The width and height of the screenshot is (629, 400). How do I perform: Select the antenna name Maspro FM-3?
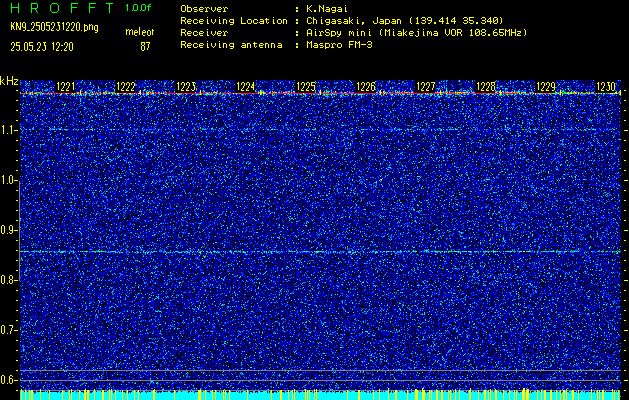click(x=339, y=45)
